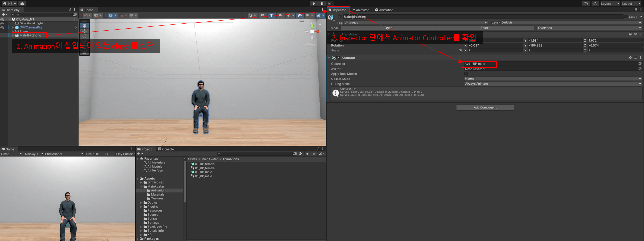Adjust the Game view Scale slider
Image resolution: width=644 pixels, height=241 pixels.
point(99,154)
